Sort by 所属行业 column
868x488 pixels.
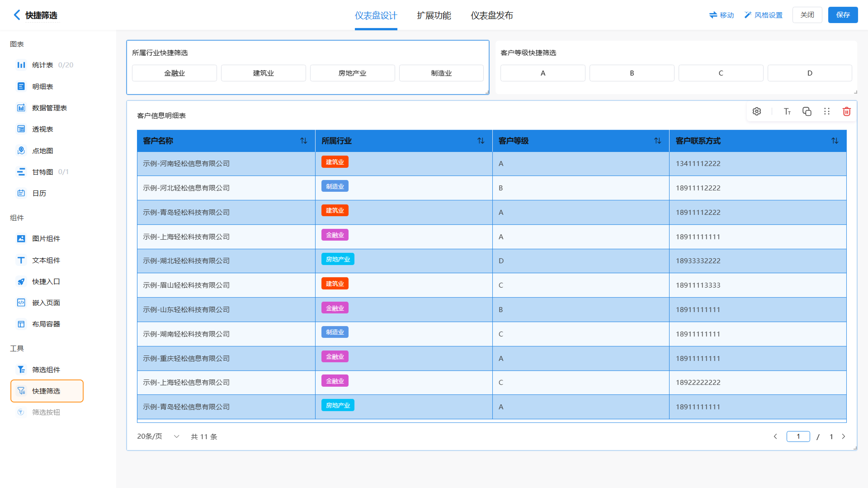[x=481, y=140]
